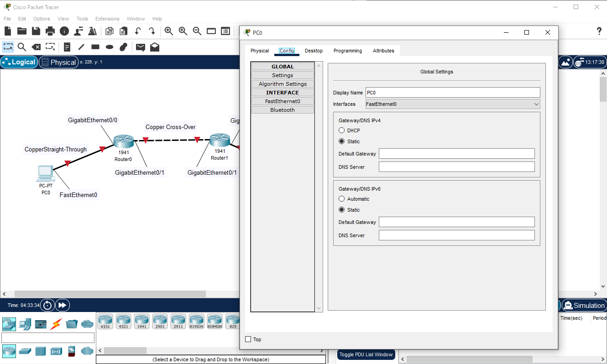
Task: Save the network with floppy icon
Action: pos(36,31)
